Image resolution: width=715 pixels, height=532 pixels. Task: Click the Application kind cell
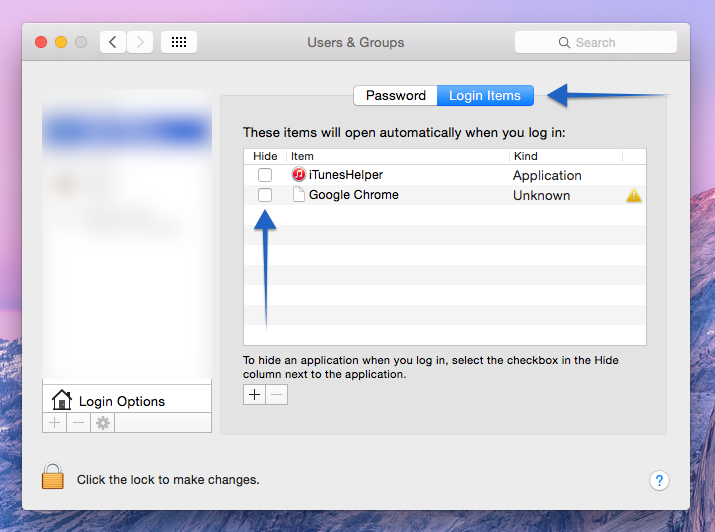[547, 176]
